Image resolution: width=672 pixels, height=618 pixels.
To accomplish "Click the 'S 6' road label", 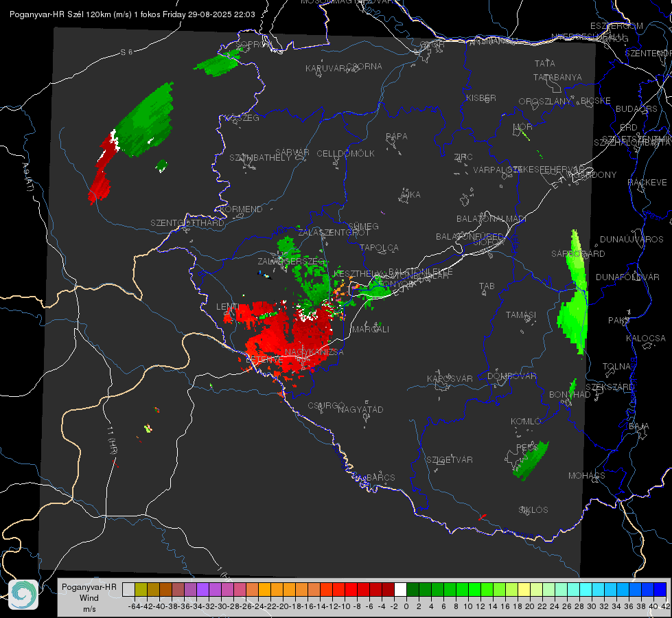I will click(x=126, y=52).
